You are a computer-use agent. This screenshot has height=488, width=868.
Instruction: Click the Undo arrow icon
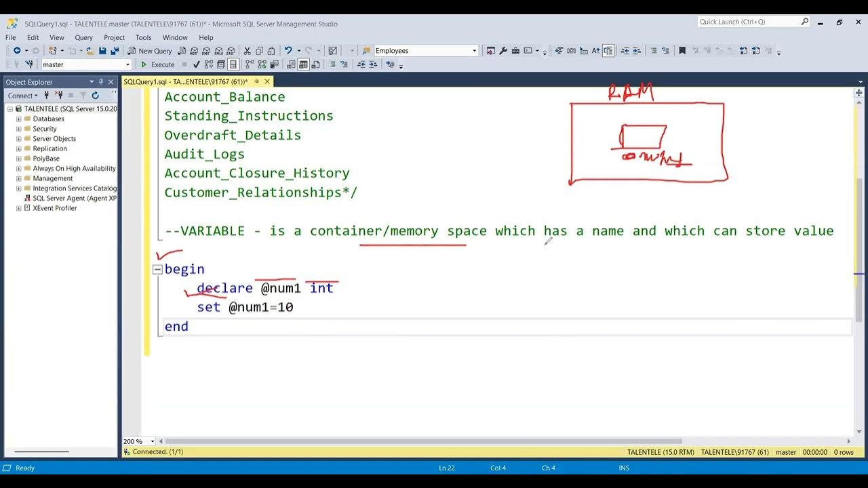[x=288, y=51]
